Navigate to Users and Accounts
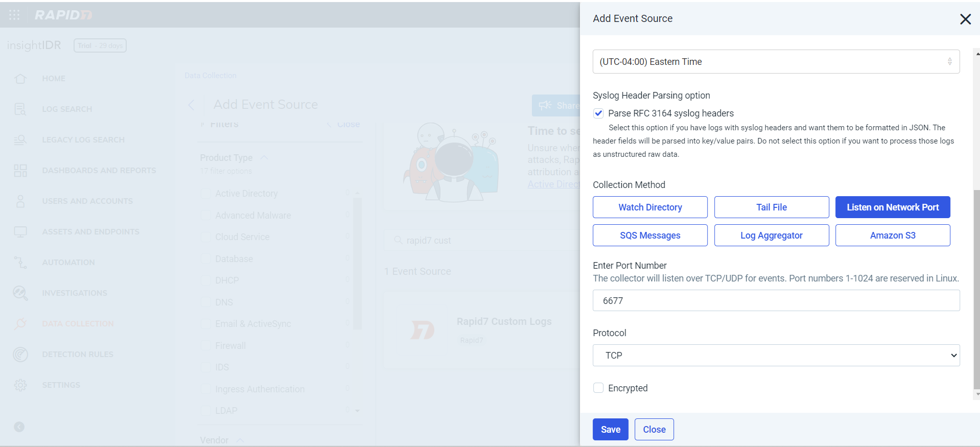980x447 pixels. (x=87, y=201)
